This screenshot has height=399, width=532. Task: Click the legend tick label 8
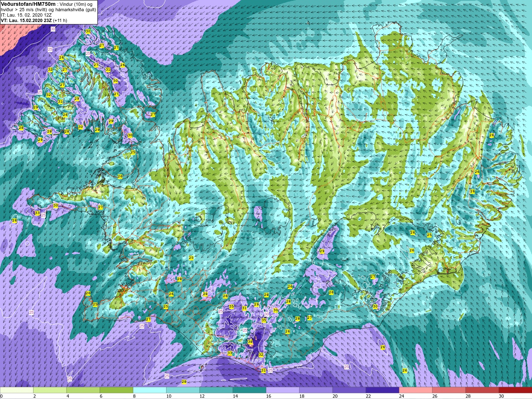[135, 396]
